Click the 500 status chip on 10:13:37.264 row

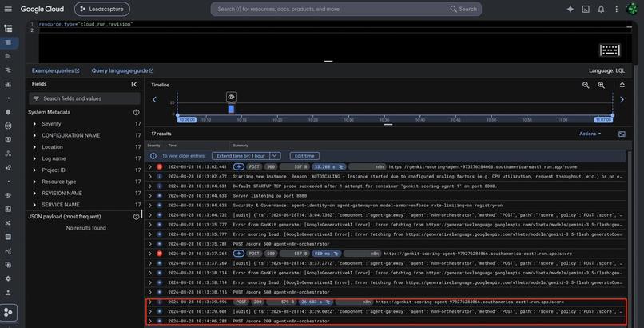pos(271,254)
